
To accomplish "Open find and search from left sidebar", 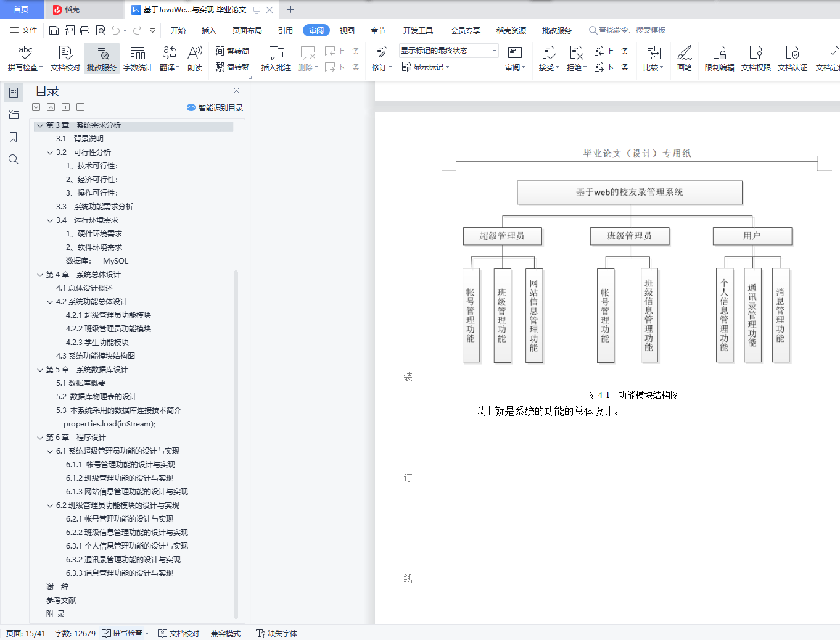I will click(14, 159).
